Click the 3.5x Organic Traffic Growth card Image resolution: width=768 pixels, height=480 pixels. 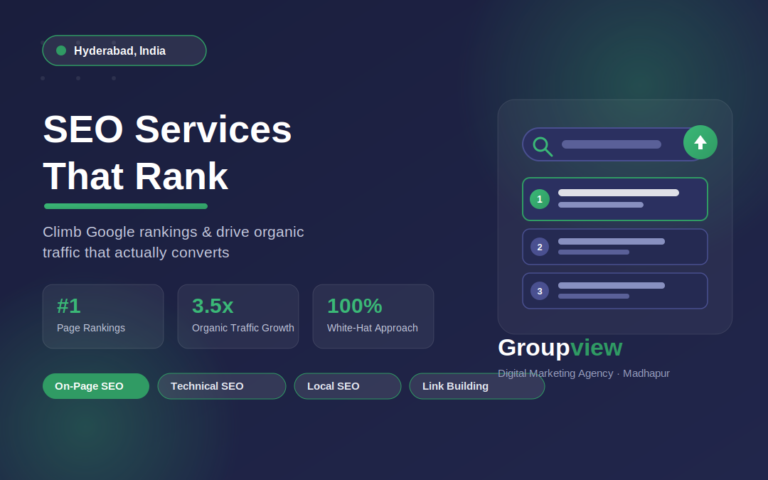pyautogui.click(x=238, y=316)
